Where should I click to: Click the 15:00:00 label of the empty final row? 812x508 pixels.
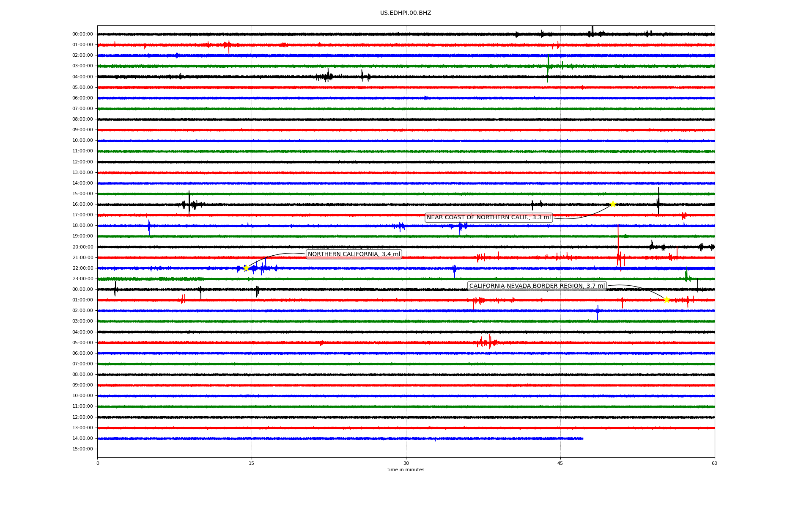tap(82, 449)
